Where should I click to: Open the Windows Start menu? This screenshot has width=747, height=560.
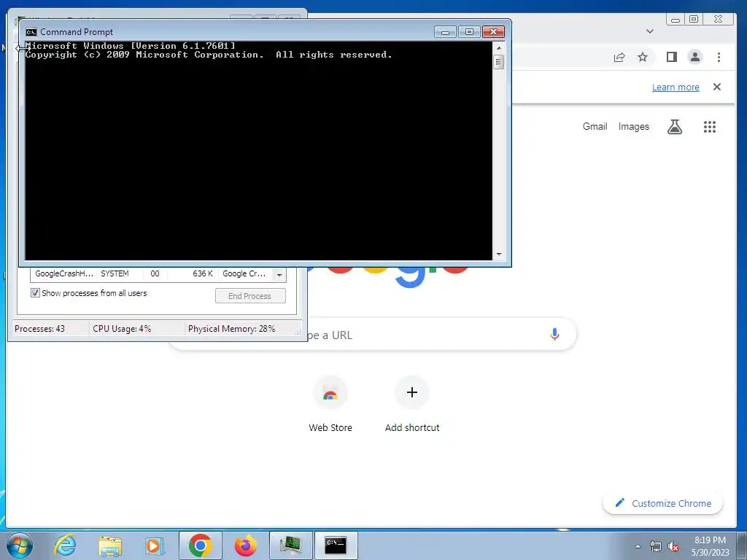20,545
